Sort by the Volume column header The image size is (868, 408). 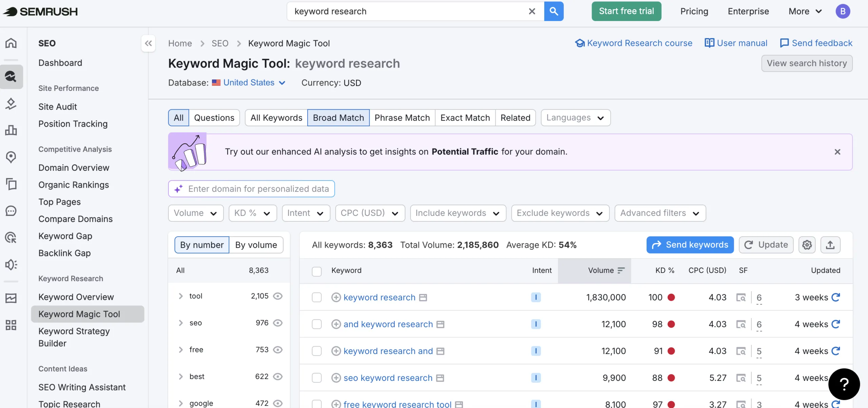coord(594,271)
